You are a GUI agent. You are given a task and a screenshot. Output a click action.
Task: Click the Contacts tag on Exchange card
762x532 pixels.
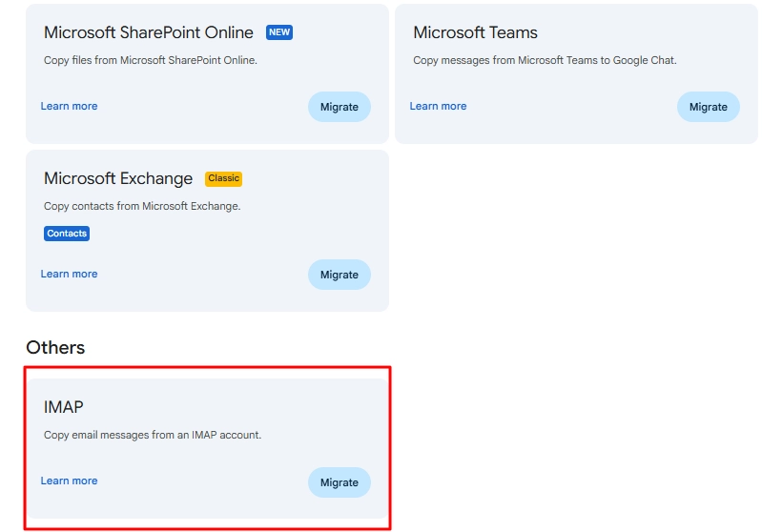(x=67, y=234)
